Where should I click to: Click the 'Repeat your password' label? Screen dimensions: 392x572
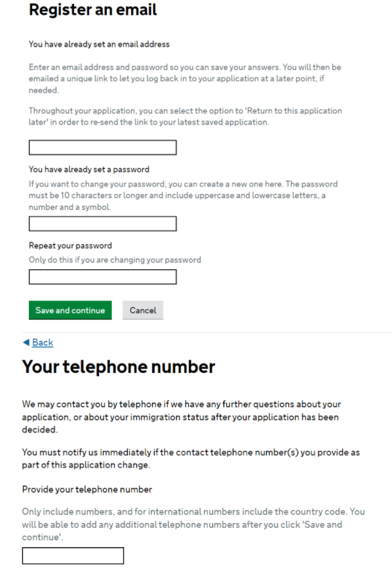pos(70,246)
